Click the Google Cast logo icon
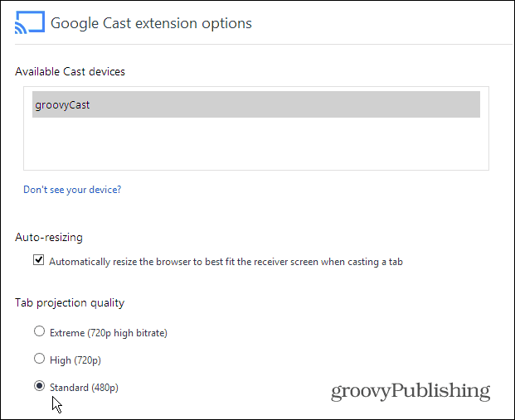The height and width of the screenshot is (420, 515). tap(30, 22)
